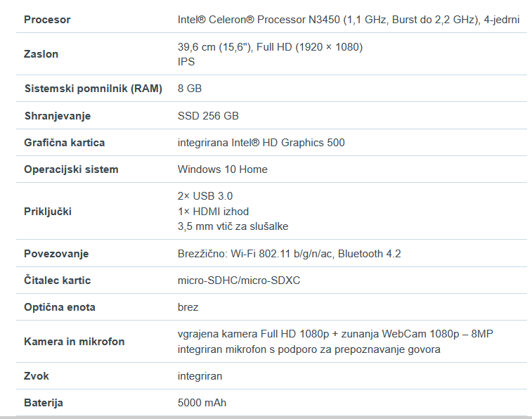
Task: Click the IPS display type text
Action: (x=186, y=62)
